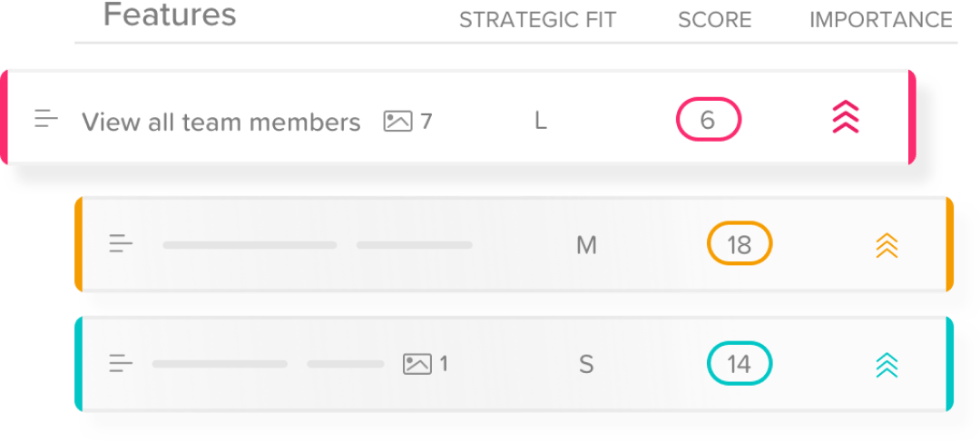Image resolution: width=980 pixels, height=442 pixels.
Task: Open image attachments icon showing 7
Action: point(397,121)
